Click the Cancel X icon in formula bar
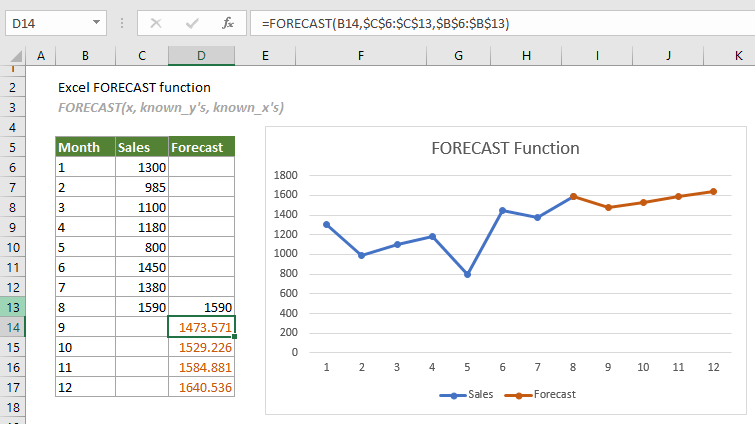This screenshot has height=424, width=755. point(156,22)
